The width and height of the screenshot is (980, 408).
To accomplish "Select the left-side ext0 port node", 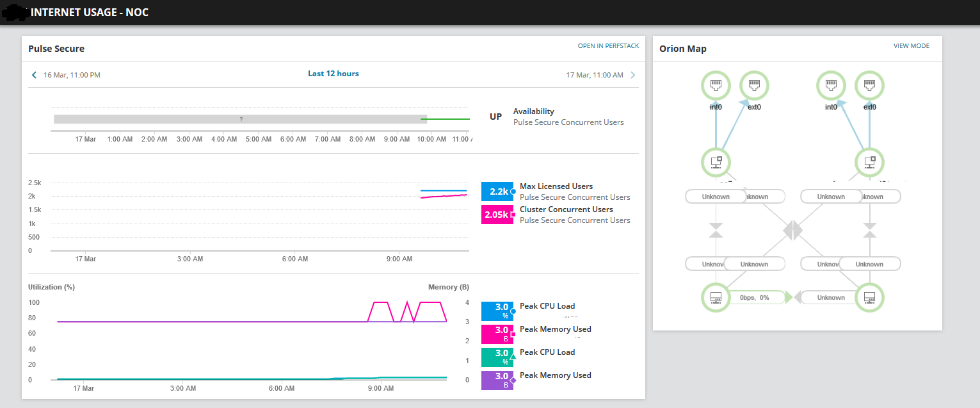I will 754,85.
